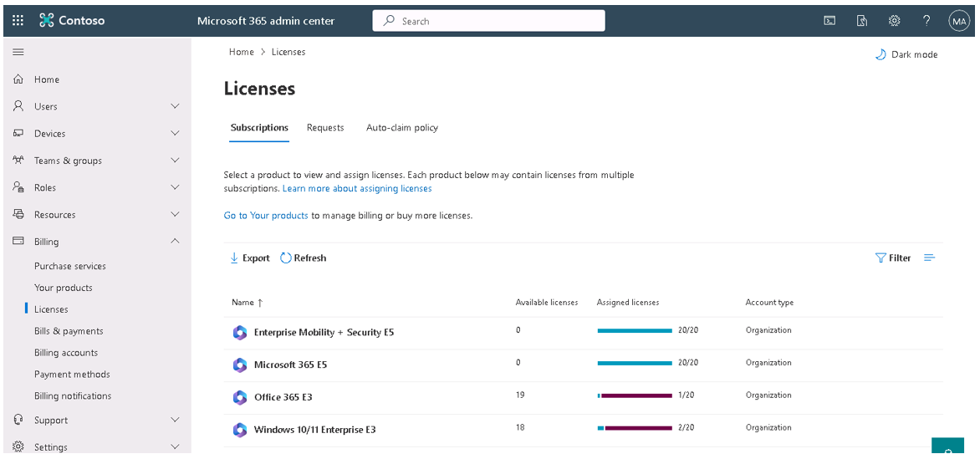Viewport: 980px width, 454px height.
Task: Expand the Resources menu chevron
Action: (x=175, y=215)
